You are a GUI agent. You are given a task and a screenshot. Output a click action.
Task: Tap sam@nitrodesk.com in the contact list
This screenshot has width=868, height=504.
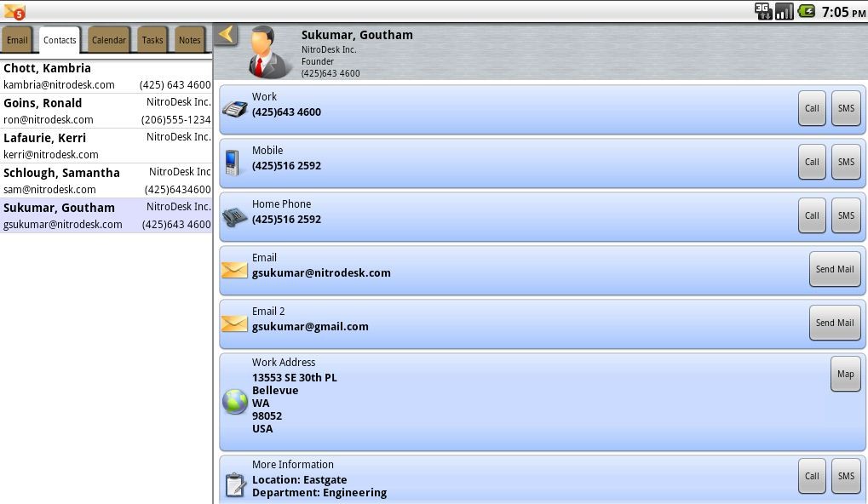[49, 189]
